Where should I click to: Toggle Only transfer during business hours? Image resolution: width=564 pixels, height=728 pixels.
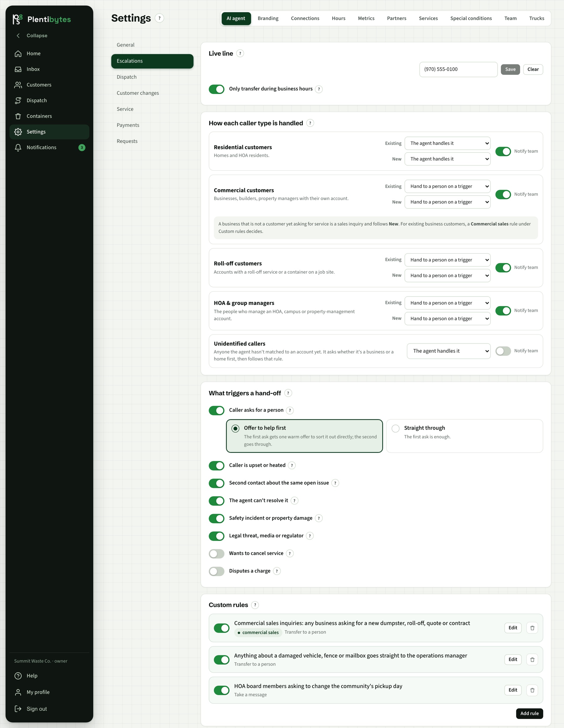click(217, 89)
